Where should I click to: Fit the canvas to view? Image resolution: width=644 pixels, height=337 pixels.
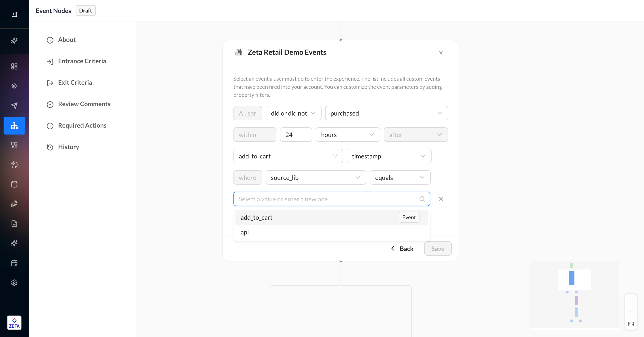coord(631,324)
